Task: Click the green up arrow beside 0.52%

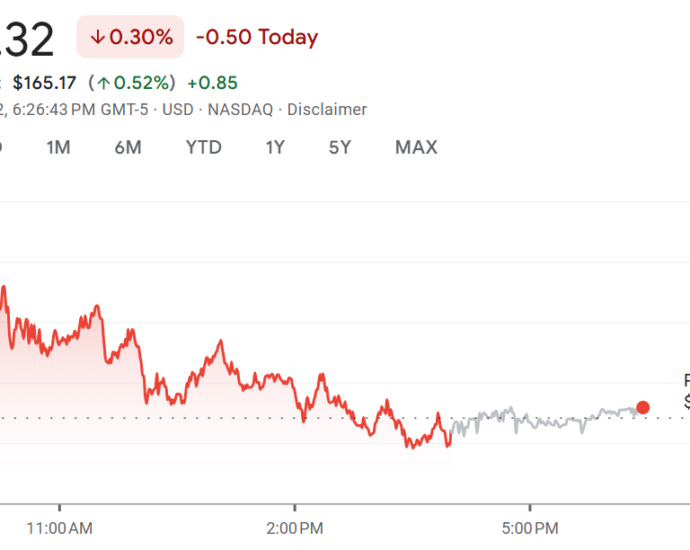Action: 103,83
